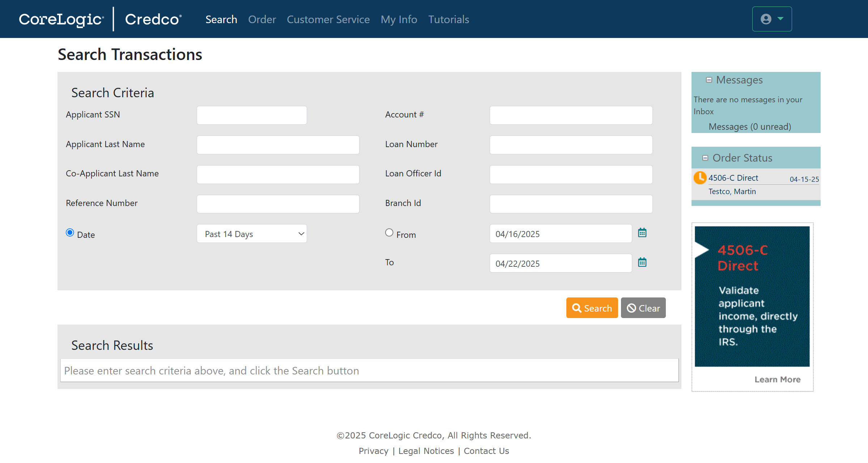Select the From date range radio
Screen dimensions: 868x463
click(x=389, y=233)
